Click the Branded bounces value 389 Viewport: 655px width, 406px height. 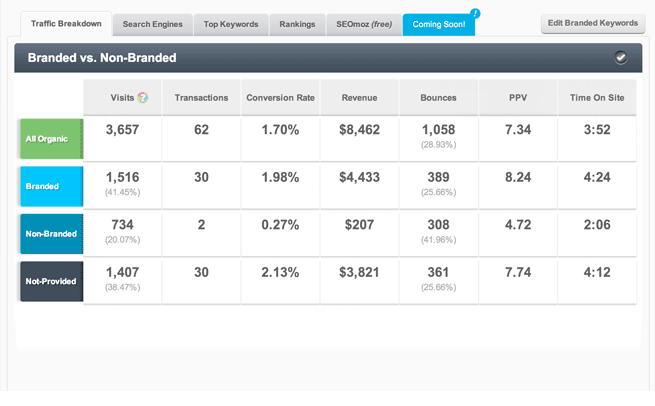click(438, 178)
